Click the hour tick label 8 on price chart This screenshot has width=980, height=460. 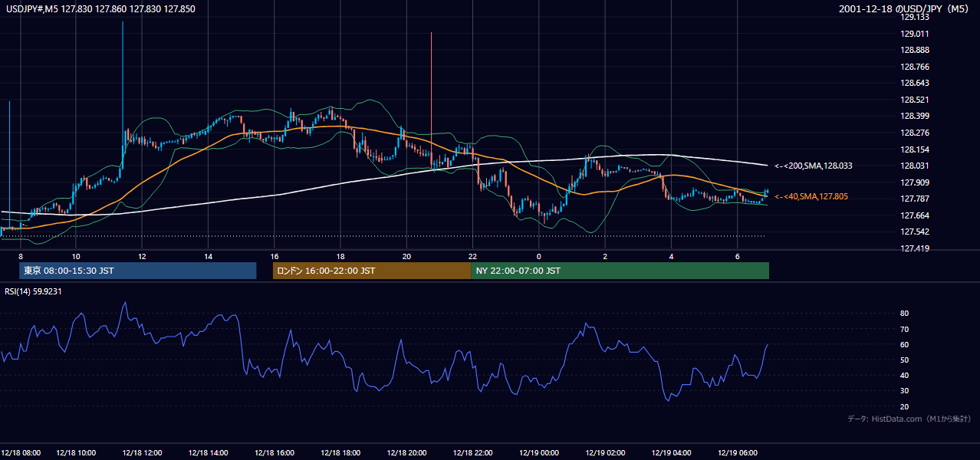click(x=21, y=256)
